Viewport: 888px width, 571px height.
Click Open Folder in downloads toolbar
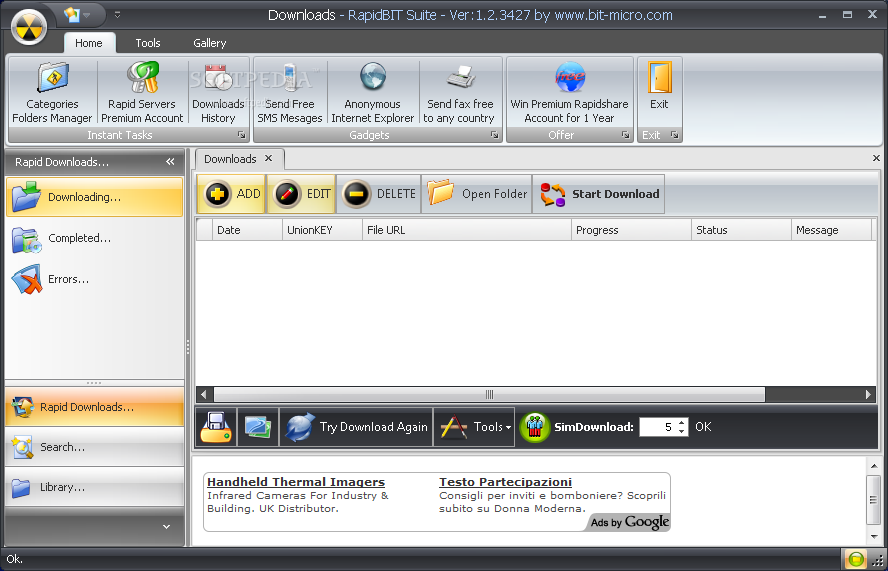point(477,194)
